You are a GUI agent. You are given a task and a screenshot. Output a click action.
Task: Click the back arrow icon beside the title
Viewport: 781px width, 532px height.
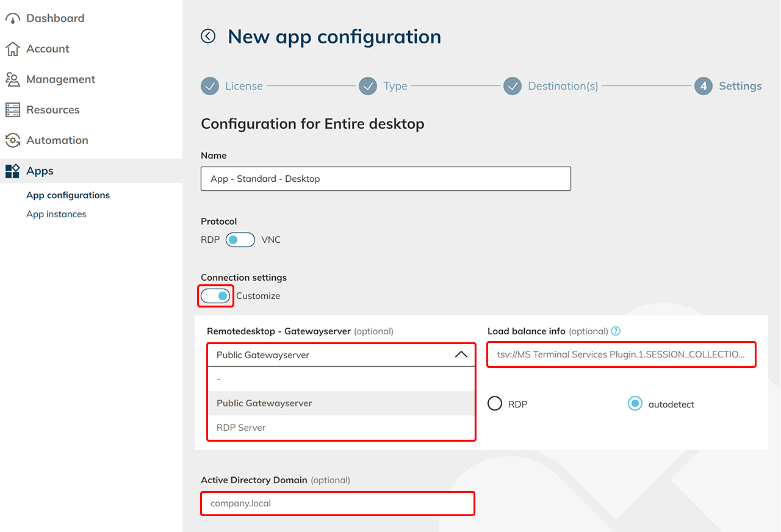point(208,37)
